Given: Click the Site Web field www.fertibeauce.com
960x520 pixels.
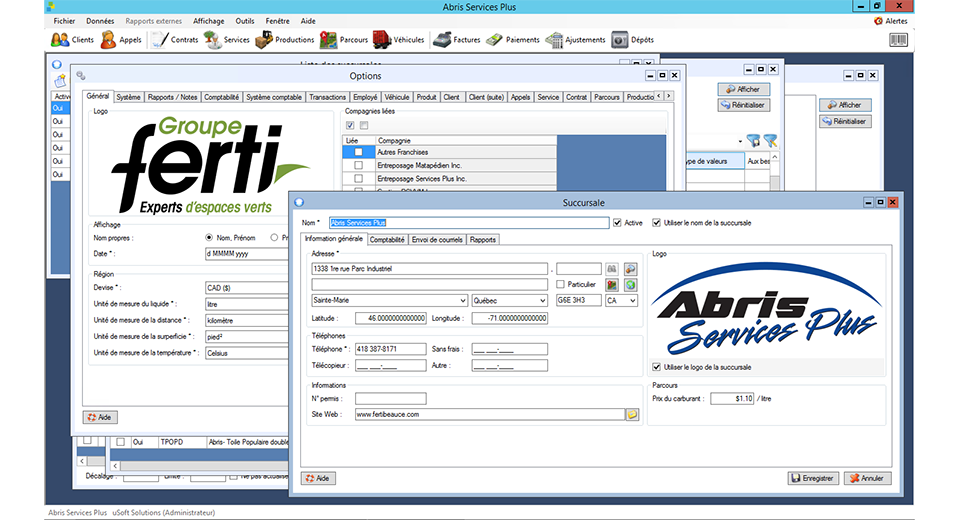Looking at the screenshot, I should pyautogui.click(x=490, y=415).
